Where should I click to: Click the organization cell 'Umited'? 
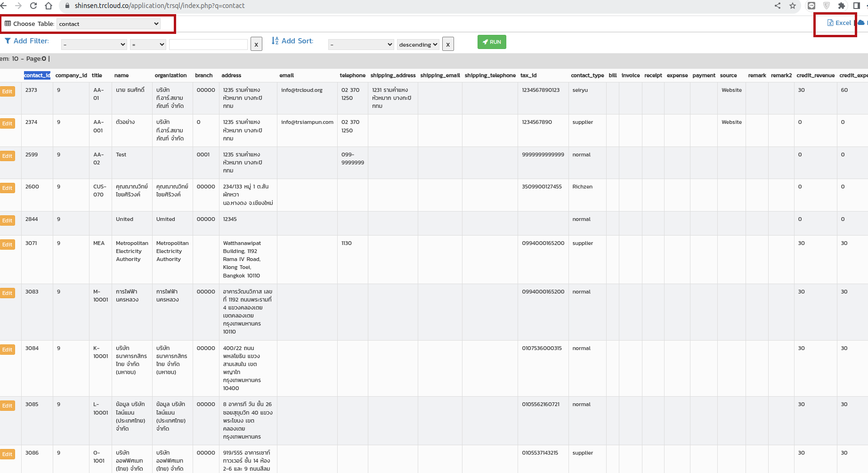click(165, 219)
